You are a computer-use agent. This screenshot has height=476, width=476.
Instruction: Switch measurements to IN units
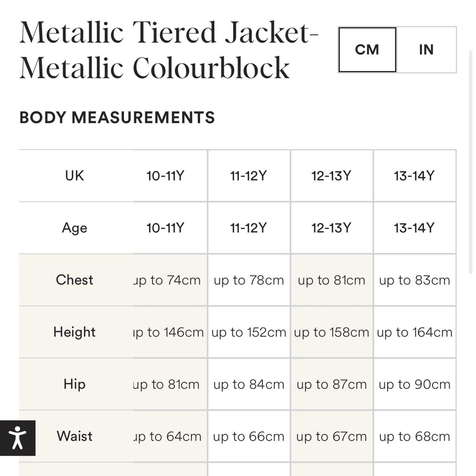[x=426, y=50]
